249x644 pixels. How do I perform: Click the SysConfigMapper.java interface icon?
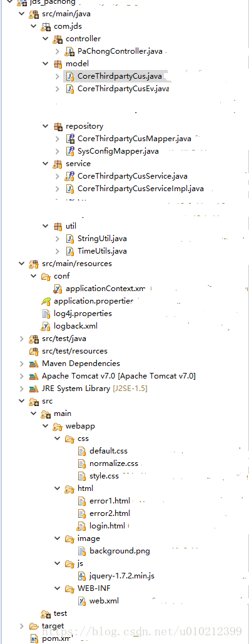[x=69, y=151]
